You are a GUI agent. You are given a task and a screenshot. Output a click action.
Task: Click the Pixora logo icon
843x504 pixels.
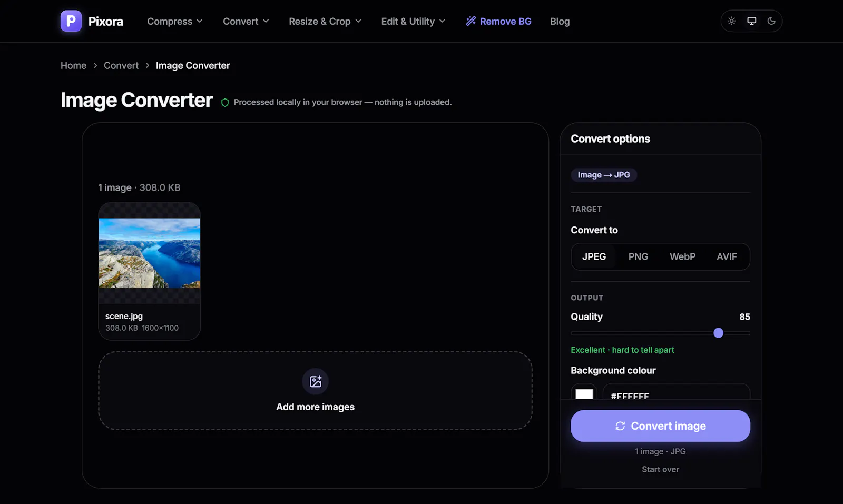pyautogui.click(x=71, y=21)
